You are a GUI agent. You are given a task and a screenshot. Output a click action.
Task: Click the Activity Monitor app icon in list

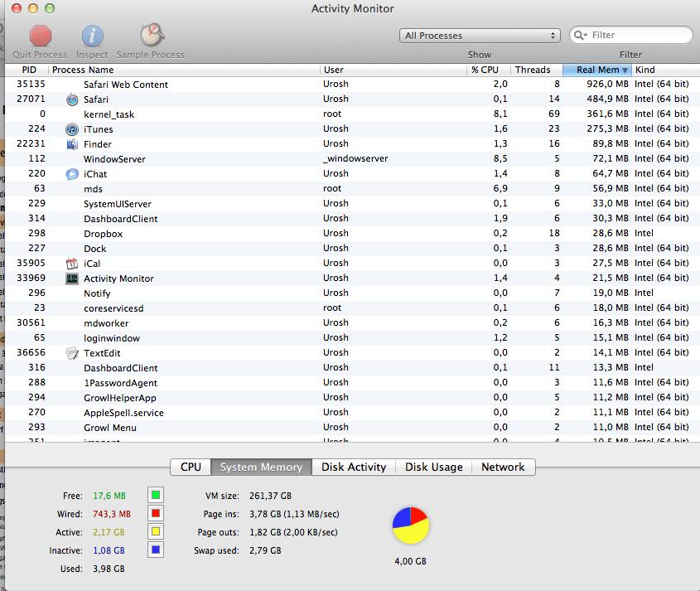(x=72, y=279)
